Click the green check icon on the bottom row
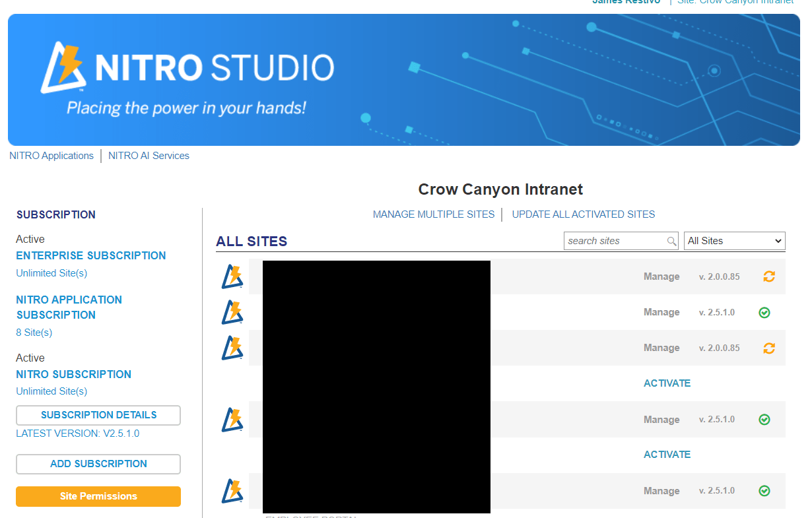 (764, 490)
